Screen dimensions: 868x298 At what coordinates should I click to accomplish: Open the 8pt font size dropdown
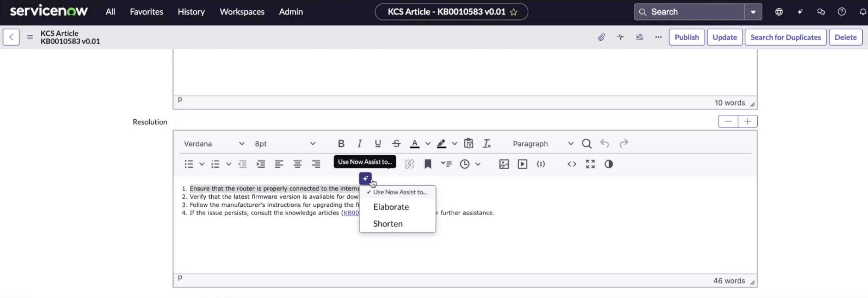click(285, 143)
